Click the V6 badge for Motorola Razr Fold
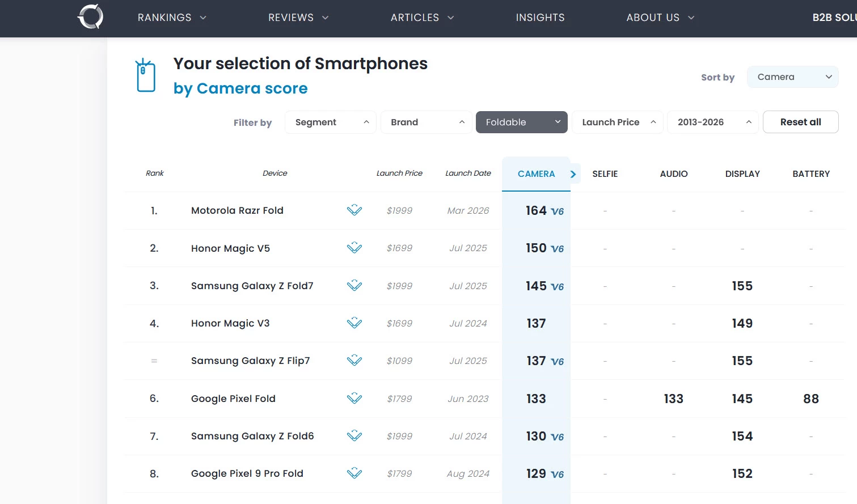 558,211
